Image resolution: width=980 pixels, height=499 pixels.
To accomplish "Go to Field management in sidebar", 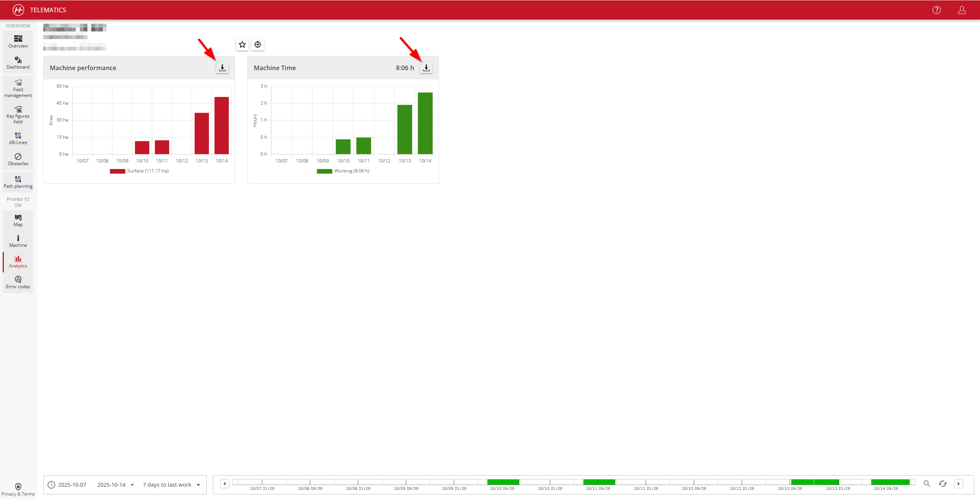I will click(x=18, y=89).
